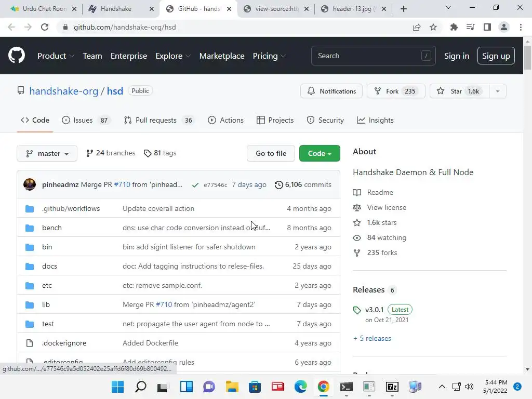Click the green commit status checkmark
Viewport: 532px width, 399px height.
coord(195,185)
